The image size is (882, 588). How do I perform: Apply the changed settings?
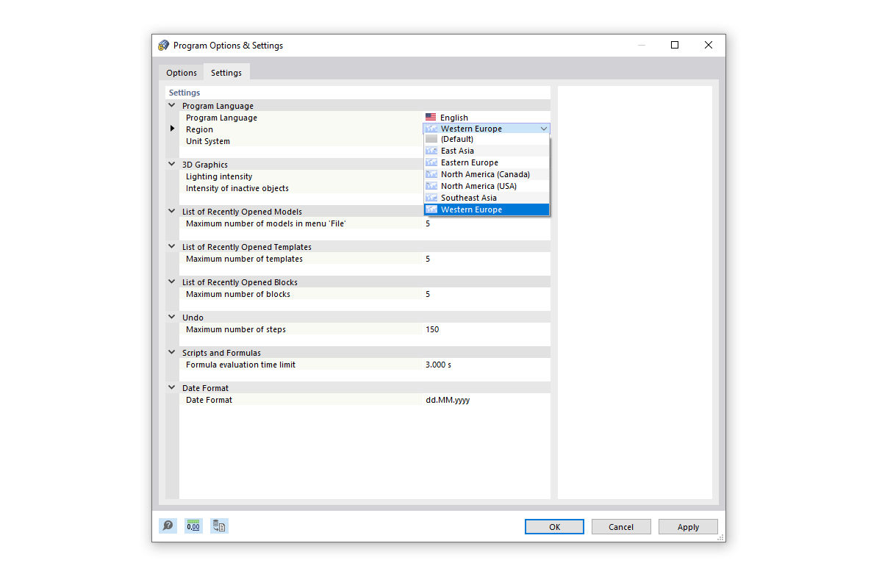(x=688, y=526)
